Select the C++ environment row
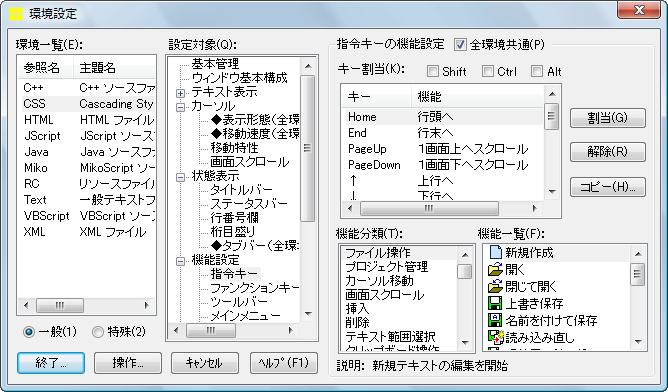This screenshot has width=668, height=392. click(x=87, y=88)
